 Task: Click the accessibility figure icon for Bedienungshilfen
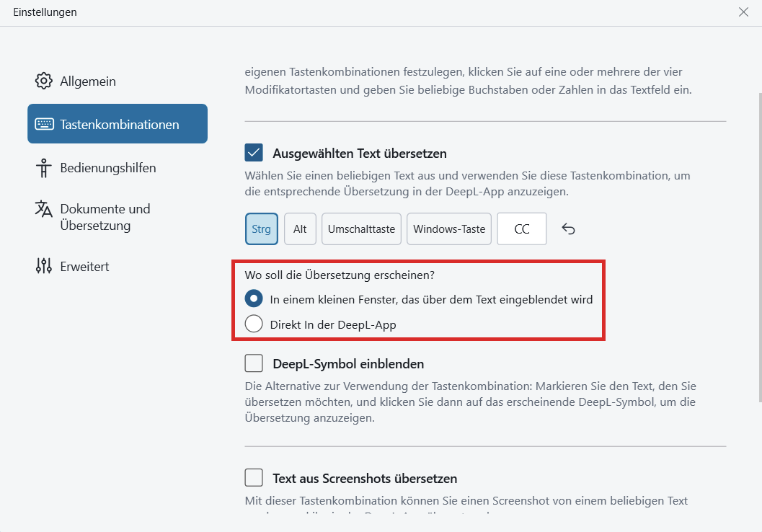(44, 168)
